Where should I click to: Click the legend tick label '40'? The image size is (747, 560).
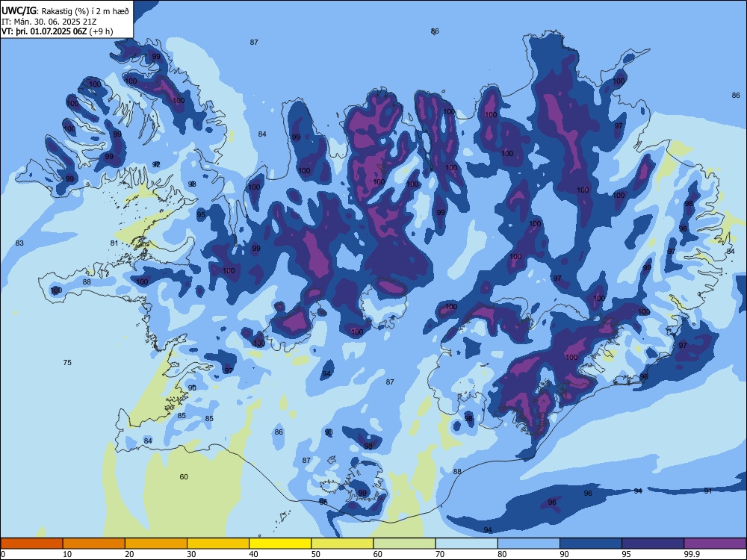tap(253, 554)
